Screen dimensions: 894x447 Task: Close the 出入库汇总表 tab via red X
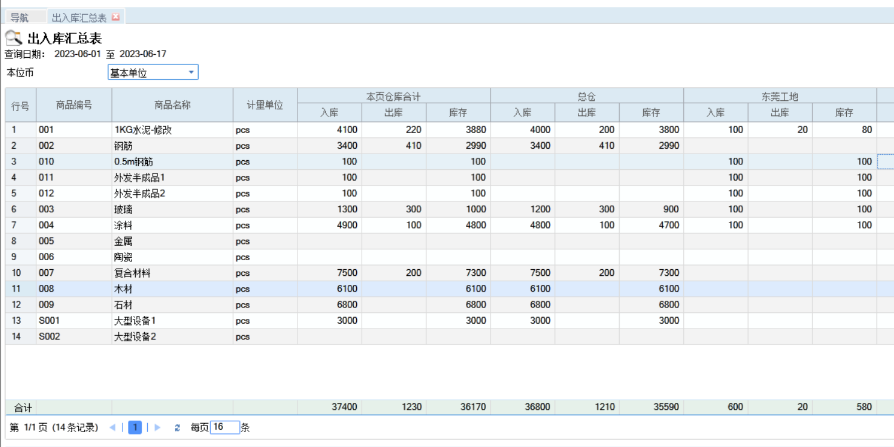117,18
